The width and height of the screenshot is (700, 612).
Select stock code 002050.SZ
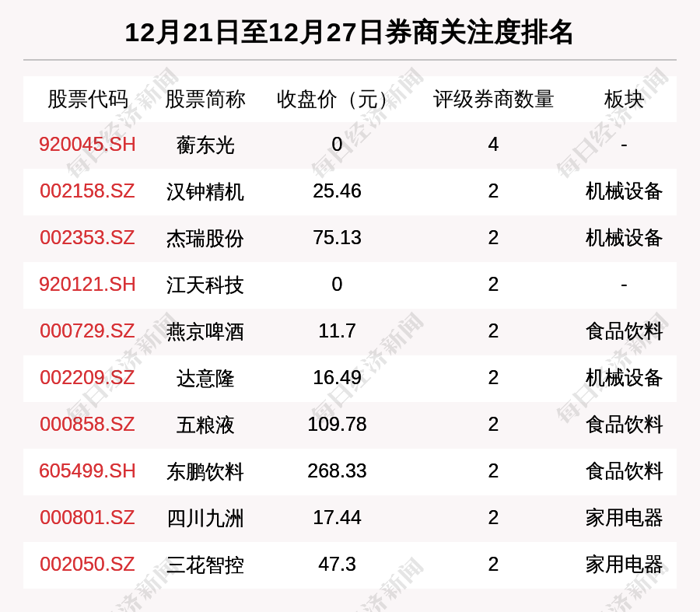point(87,565)
